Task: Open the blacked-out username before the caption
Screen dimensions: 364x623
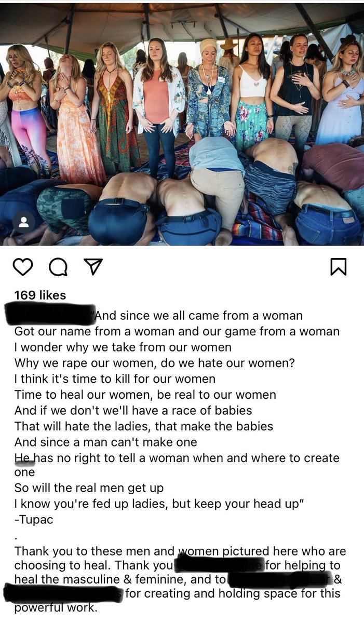Action: point(49,315)
